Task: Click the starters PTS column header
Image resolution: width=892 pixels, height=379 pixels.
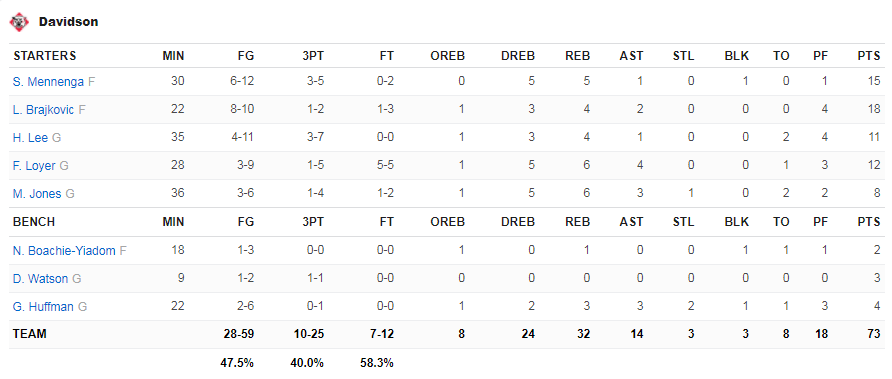Action: pyautogui.click(x=869, y=56)
